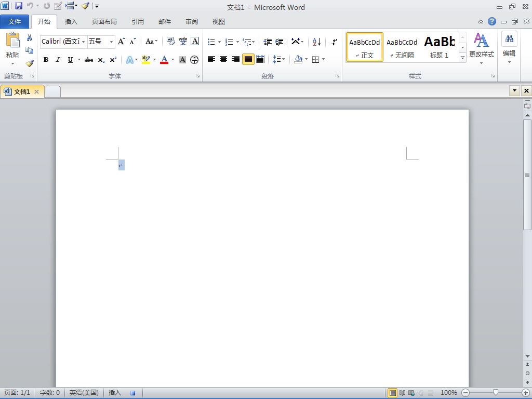Open the font size dropdown
The image size is (532, 399).
tap(111, 42)
